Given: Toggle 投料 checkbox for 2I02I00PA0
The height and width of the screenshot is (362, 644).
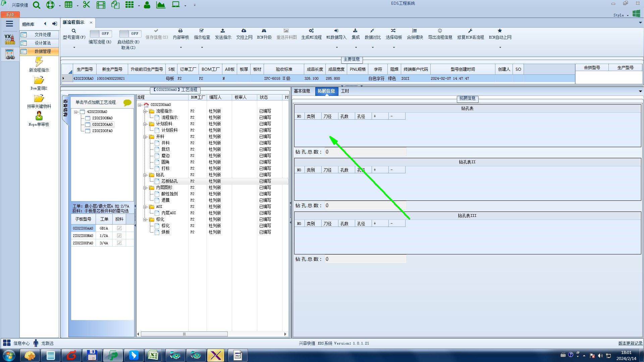Looking at the screenshot, I should pos(119,243).
